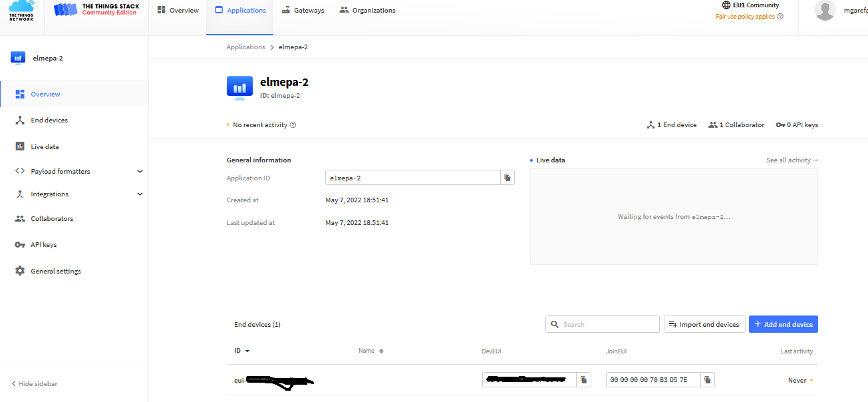868x402 pixels.
Task: Click the End devices sidebar icon
Action: 20,120
